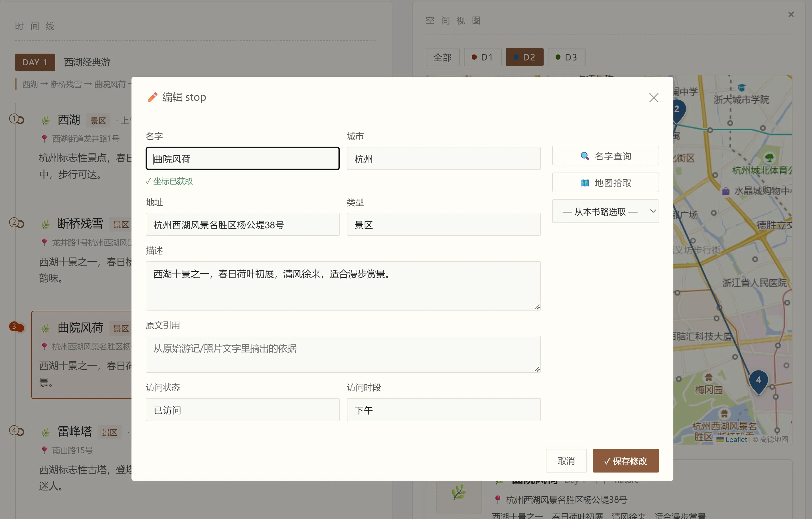
Task: Click the location pin beside 西湖街道龙井路1号
Action: click(44, 138)
